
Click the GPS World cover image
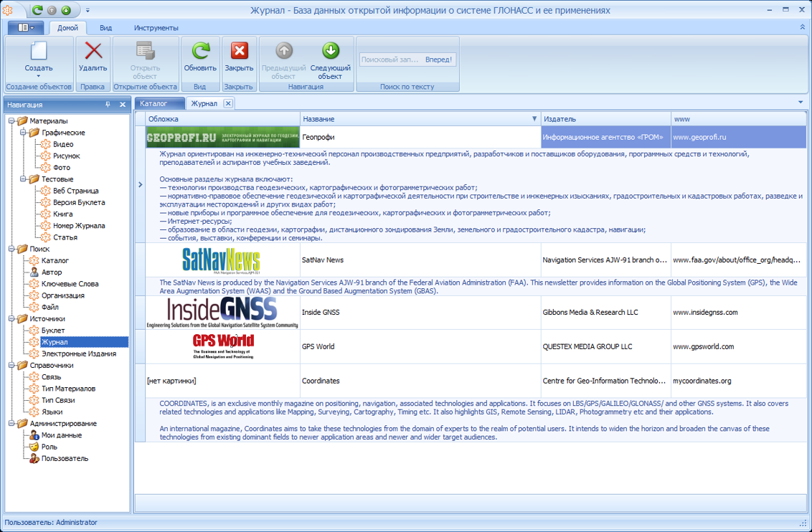(x=223, y=346)
